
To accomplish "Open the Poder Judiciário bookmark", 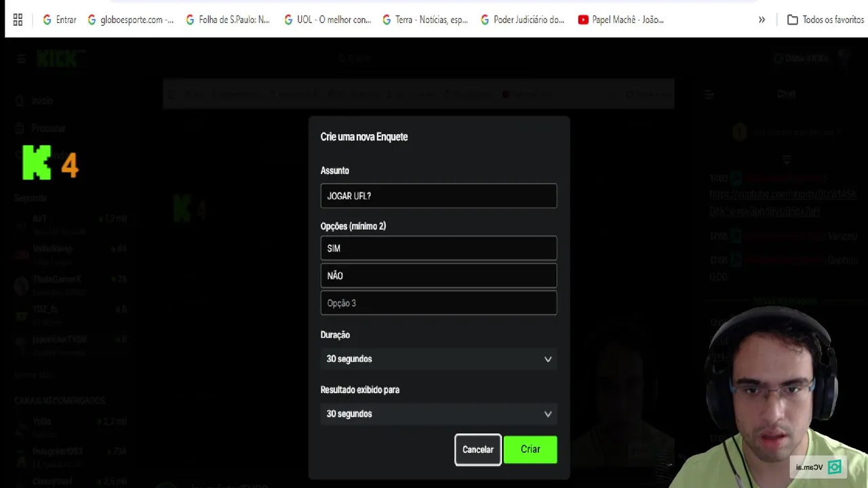I will click(522, 20).
